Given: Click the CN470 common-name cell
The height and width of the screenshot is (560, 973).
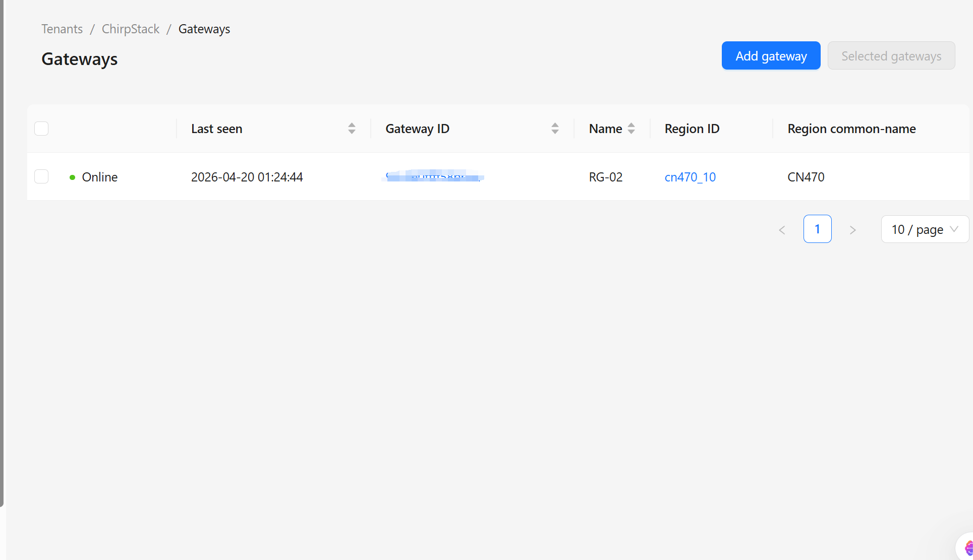Looking at the screenshot, I should click(x=806, y=177).
